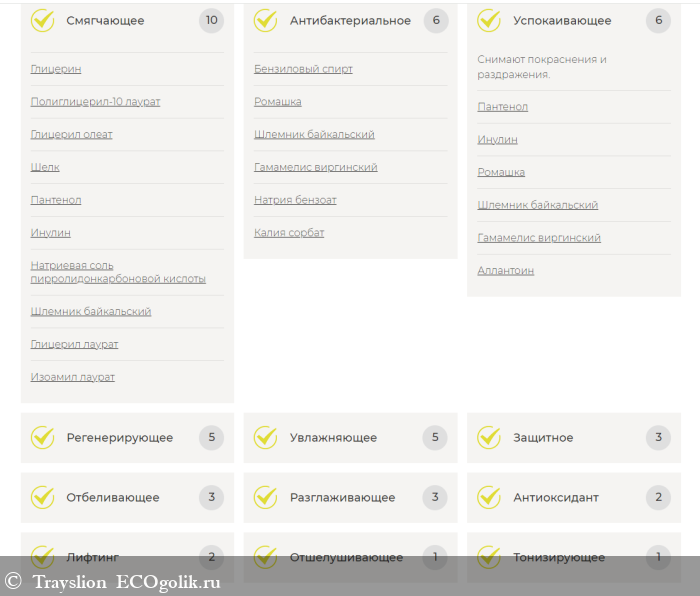Click the count badge 10 on Смягчающее
This screenshot has width=700, height=596.
(x=211, y=20)
